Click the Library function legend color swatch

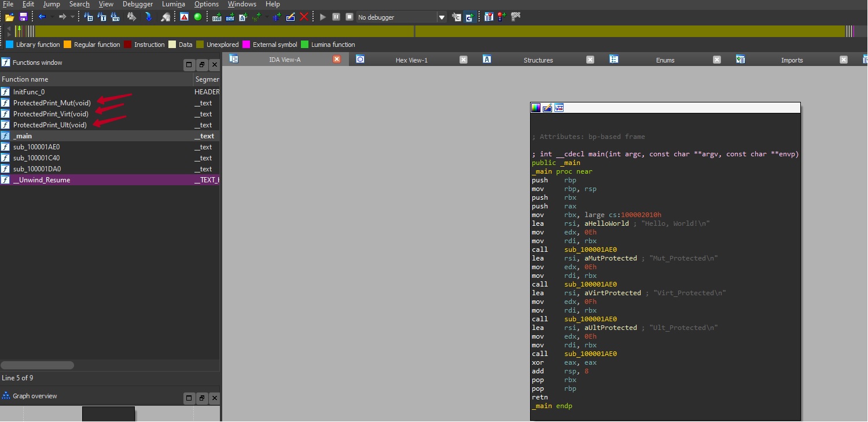point(9,45)
